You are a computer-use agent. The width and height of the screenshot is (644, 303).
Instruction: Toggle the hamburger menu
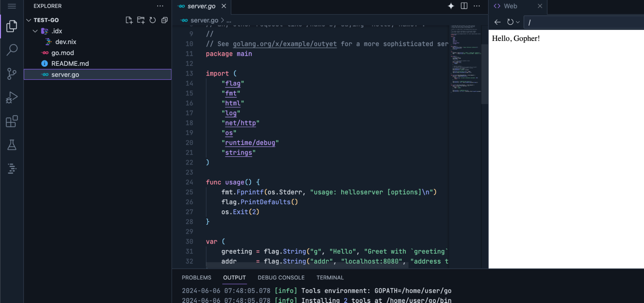pyautogui.click(x=12, y=6)
